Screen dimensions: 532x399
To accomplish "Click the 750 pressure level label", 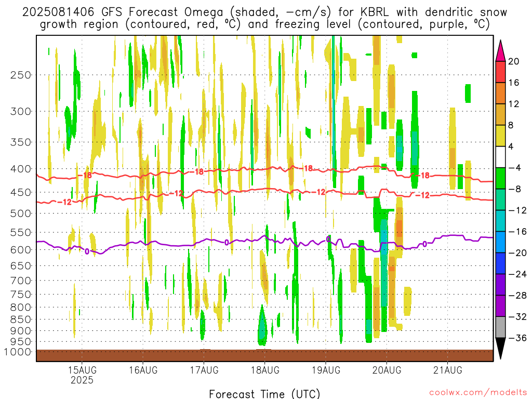I will coord(21,295).
